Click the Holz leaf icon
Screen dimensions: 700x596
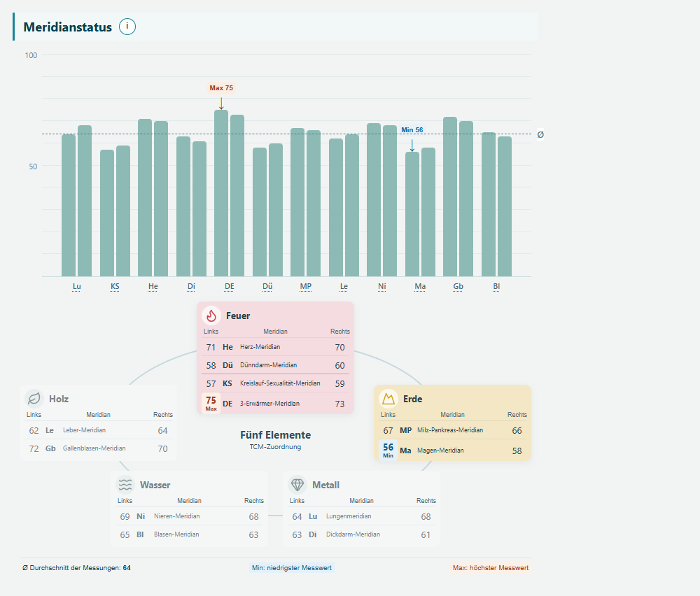tap(34, 398)
